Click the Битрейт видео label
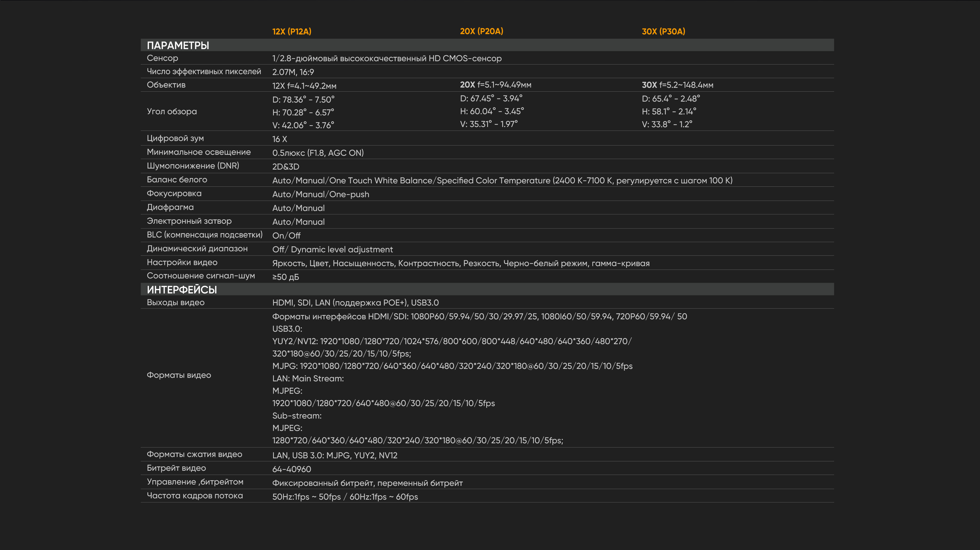Screen dimensions: 980x550 (176, 468)
